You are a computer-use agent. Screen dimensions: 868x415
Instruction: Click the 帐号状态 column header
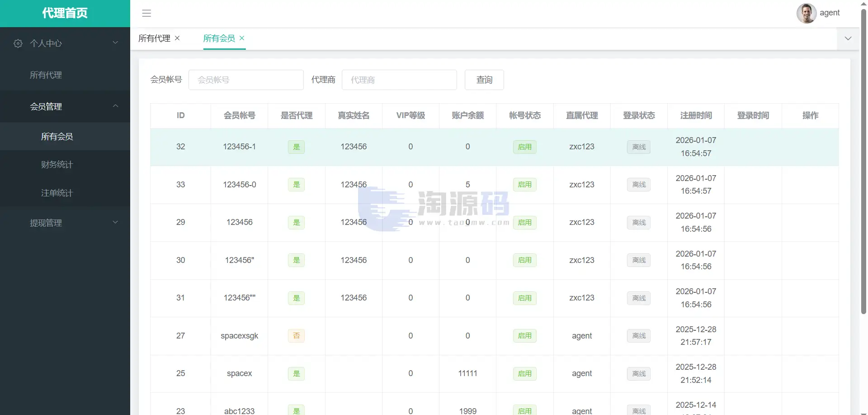click(x=525, y=115)
